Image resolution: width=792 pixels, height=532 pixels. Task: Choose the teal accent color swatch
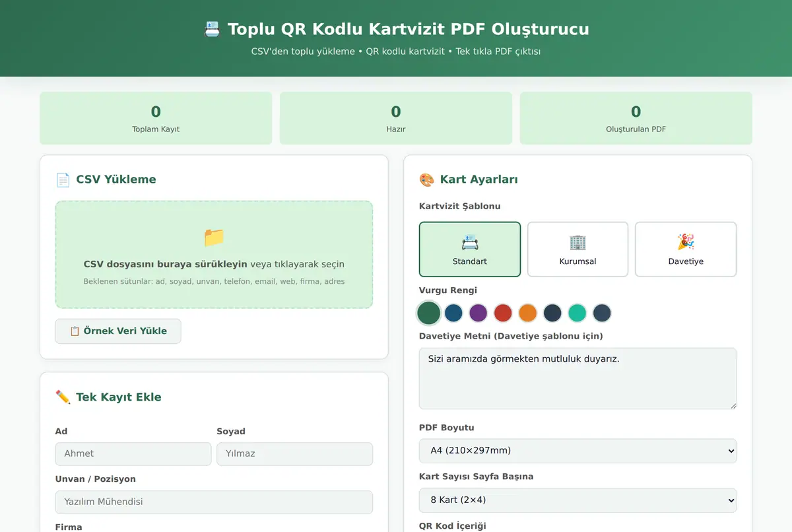pyautogui.click(x=577, y=313)
